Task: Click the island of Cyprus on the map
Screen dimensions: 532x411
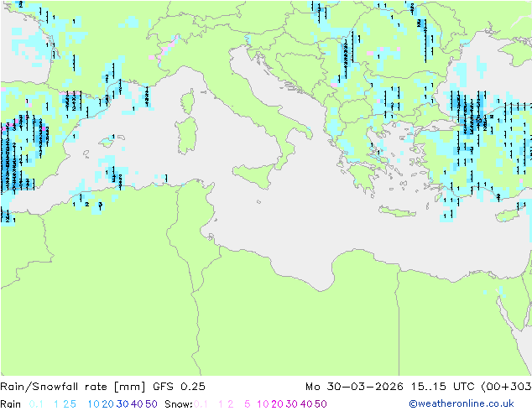Action: pos(509,215)
